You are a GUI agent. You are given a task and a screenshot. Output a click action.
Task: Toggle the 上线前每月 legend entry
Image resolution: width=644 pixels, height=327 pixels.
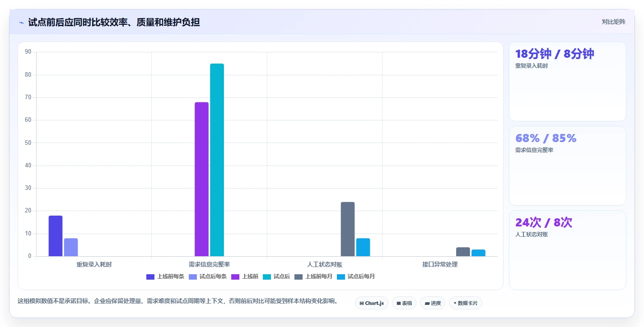(x=313, y=276)
